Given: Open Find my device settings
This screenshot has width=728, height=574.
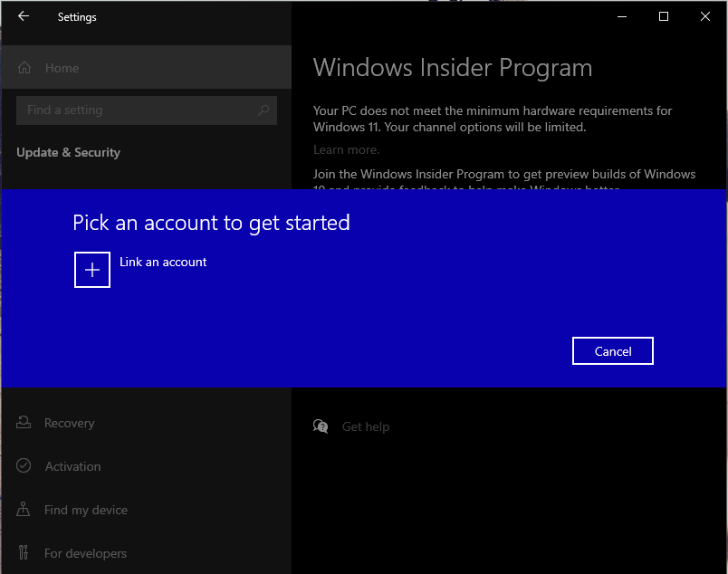Looking at the screenshot, I should click(x=147, y=510).
